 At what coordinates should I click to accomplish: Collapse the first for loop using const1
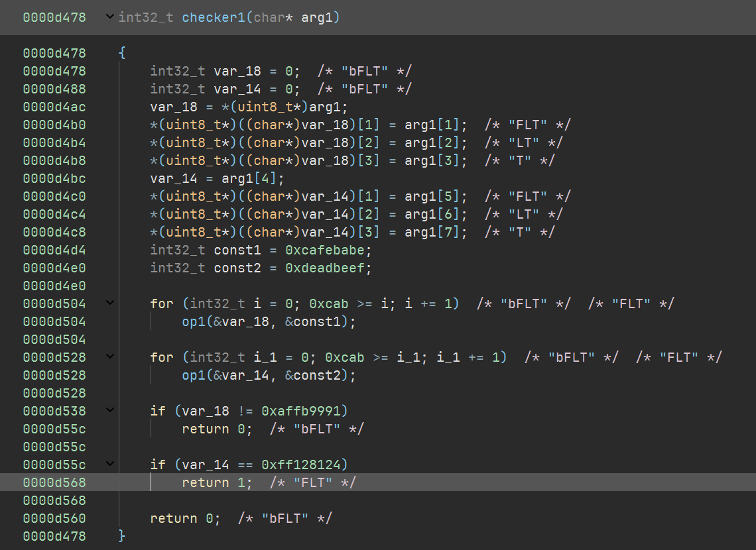pos(109,303)
